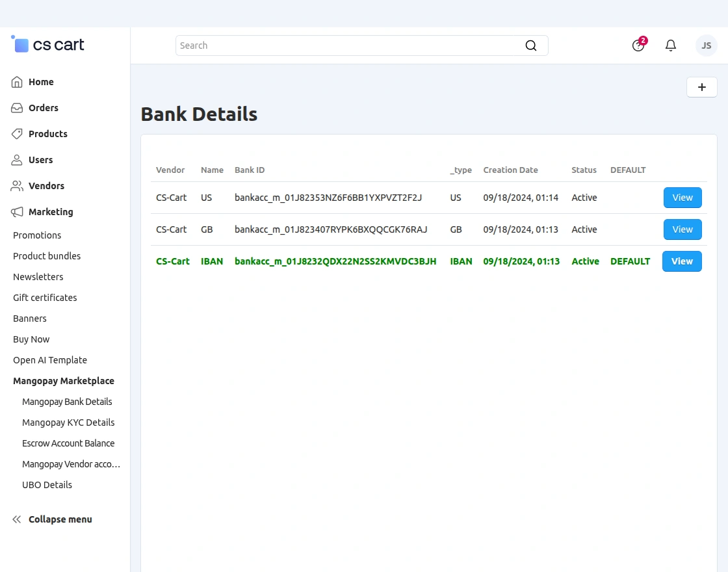This screenshot has width=728, height=572.
Task: Open Orders menu
Action: [x=43, y=108]
